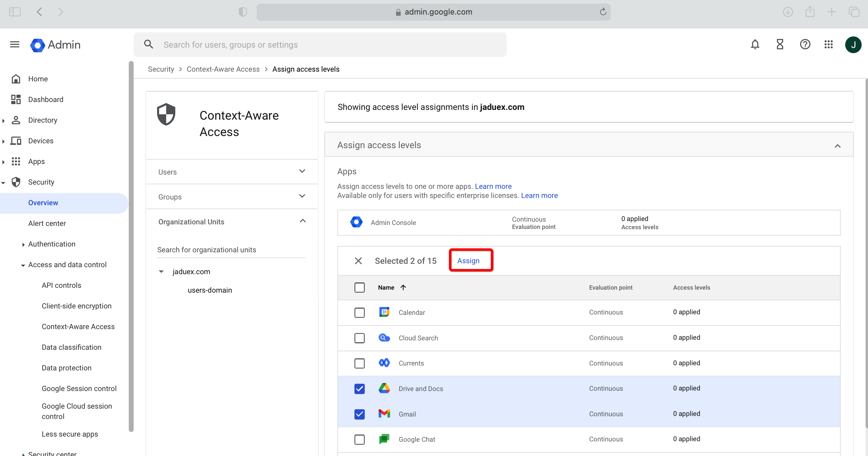Click the search magnifier icon

pyautogui.click(x=149, y=44)
